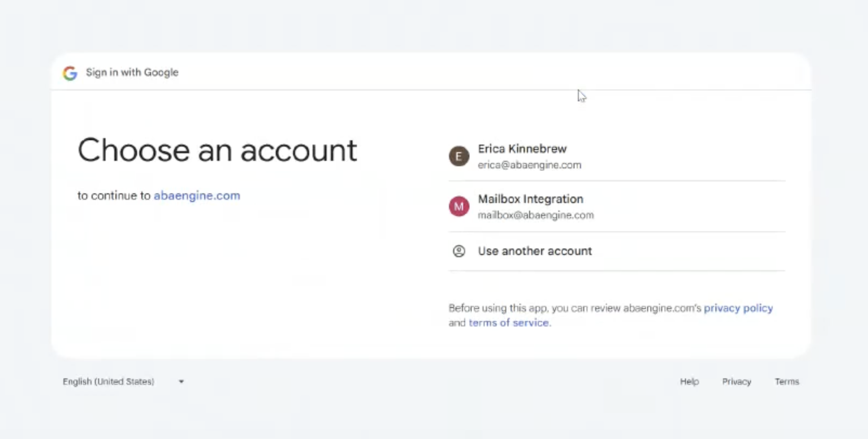
Task: Open the Privacy footer link
Action: point(736,381)
